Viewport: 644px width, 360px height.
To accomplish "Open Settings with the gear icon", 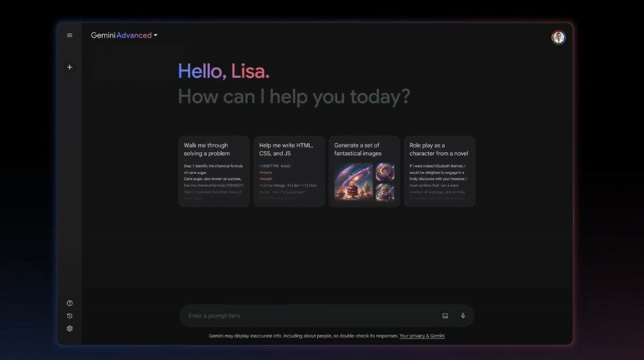I will click(69, 328).
